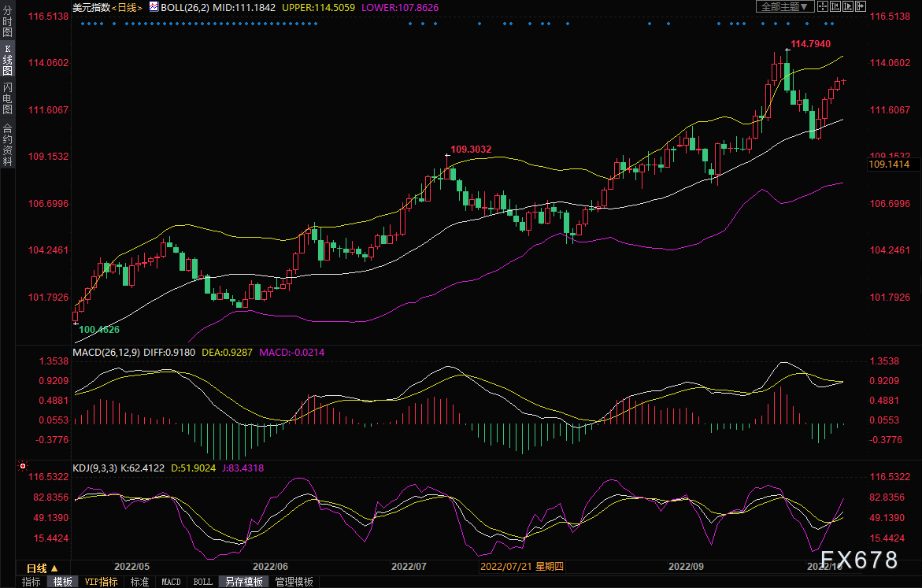Switch to the 分时图 side tab
Image resolution: width=922 pixels, height=588 pixels.
point(7,23)
